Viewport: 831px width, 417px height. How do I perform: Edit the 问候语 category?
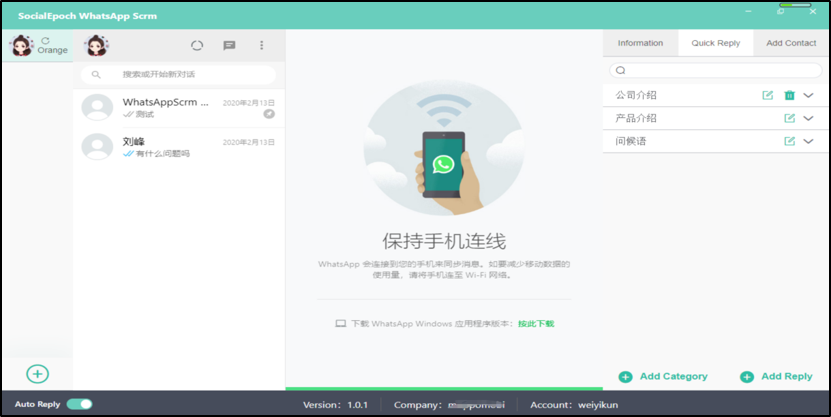790,141
